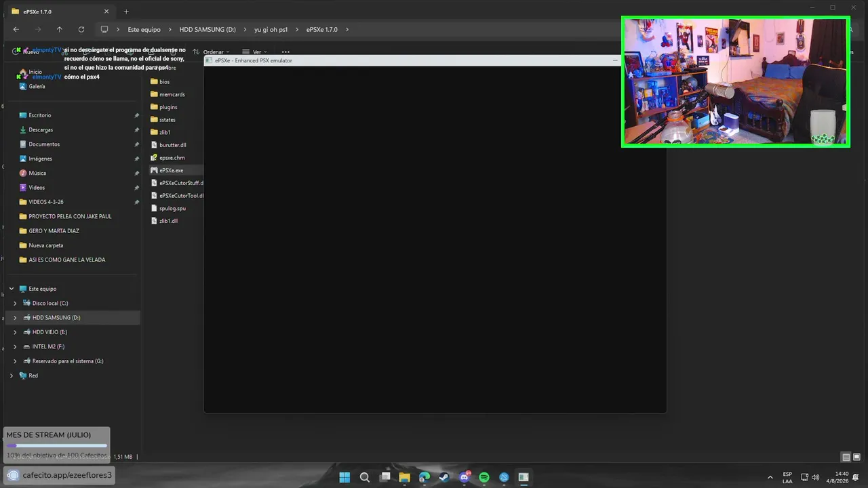This screenshot has width=868, height=488.
Task: Select the ePSXeCutorStuff.dll file
Action: [x=177, y=183]
